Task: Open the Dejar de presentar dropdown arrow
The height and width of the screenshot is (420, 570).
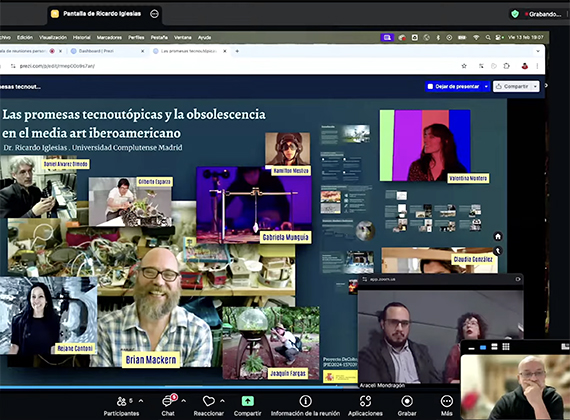Action: (486, 87)
